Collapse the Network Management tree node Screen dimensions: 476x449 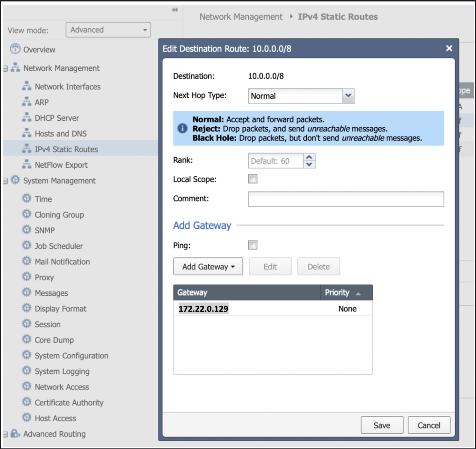pos(5,68)
